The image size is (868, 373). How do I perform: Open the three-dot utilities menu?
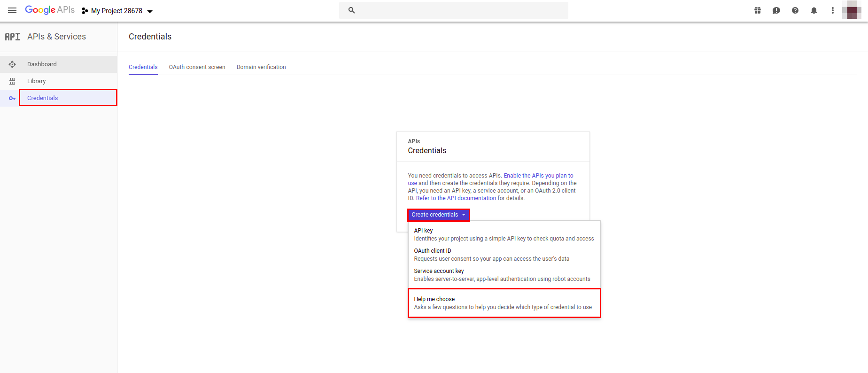tap(833, 10)
